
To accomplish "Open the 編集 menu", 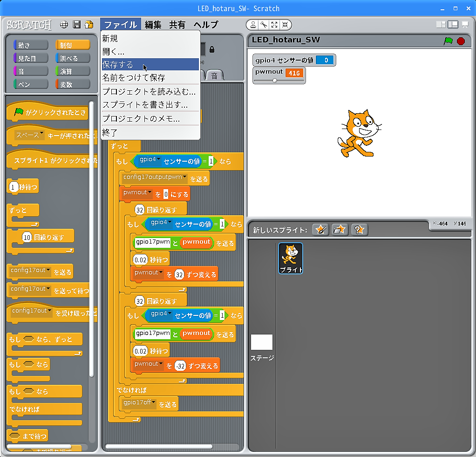I will point(153,25).
